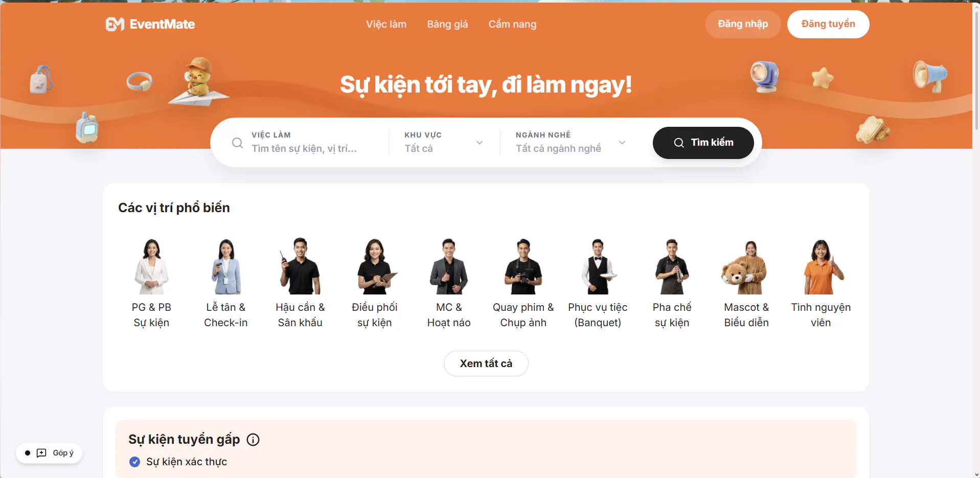This screenshot has width=980, height=478.
Task: Click the Tìm kiếm search button
Action: pyautogui.click(x=703, y=143)
